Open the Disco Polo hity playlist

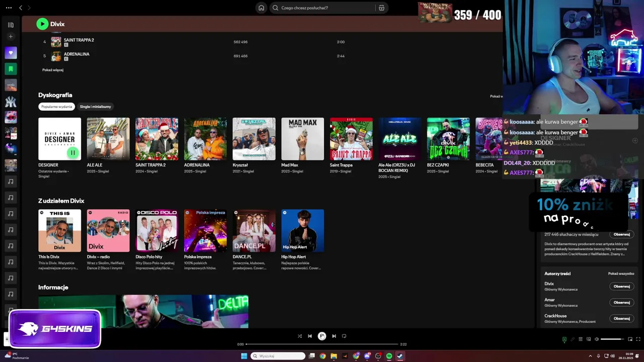[156, 230]
